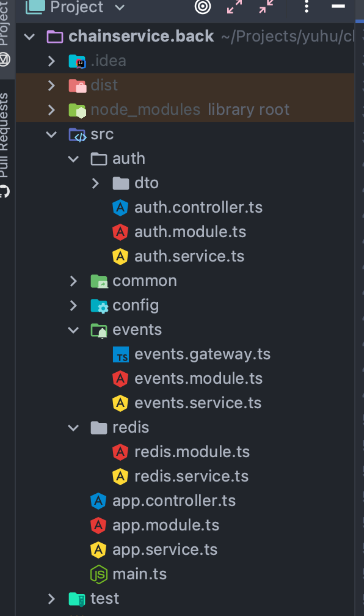Expand the dist folder
The width and height of the screenshot is (364, 616).
[x=51, y=85]
